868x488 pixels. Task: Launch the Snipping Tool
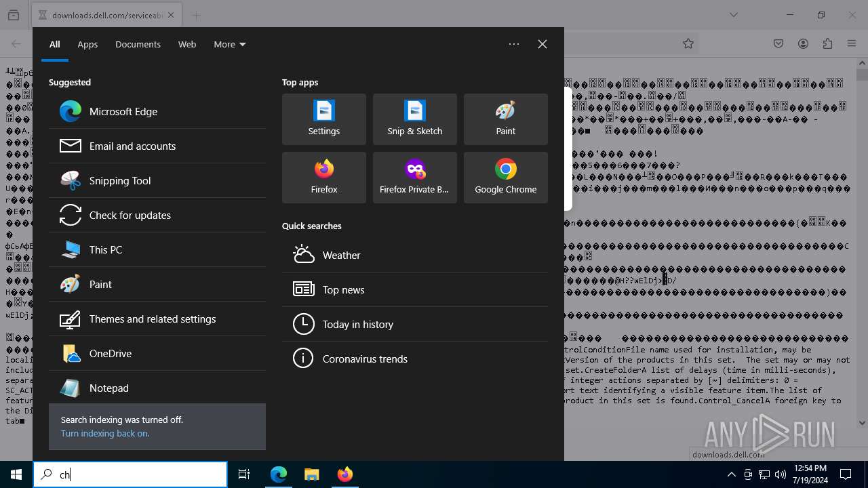coord(157,181)
